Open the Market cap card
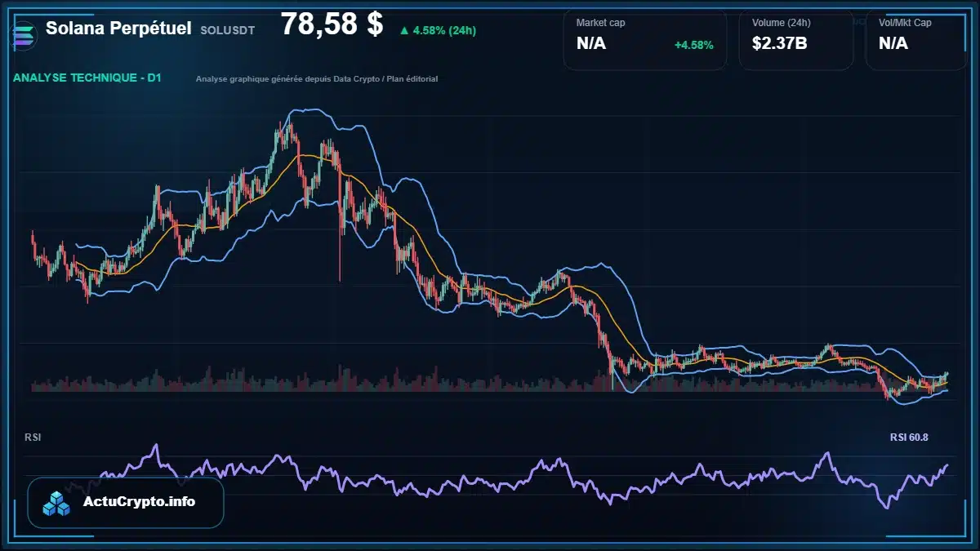 coord(645,40)
